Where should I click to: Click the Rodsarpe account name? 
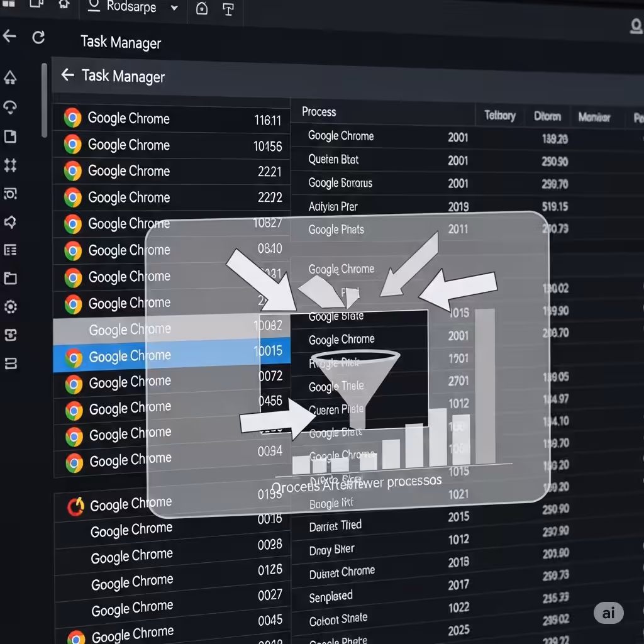(x=131, y=6)
